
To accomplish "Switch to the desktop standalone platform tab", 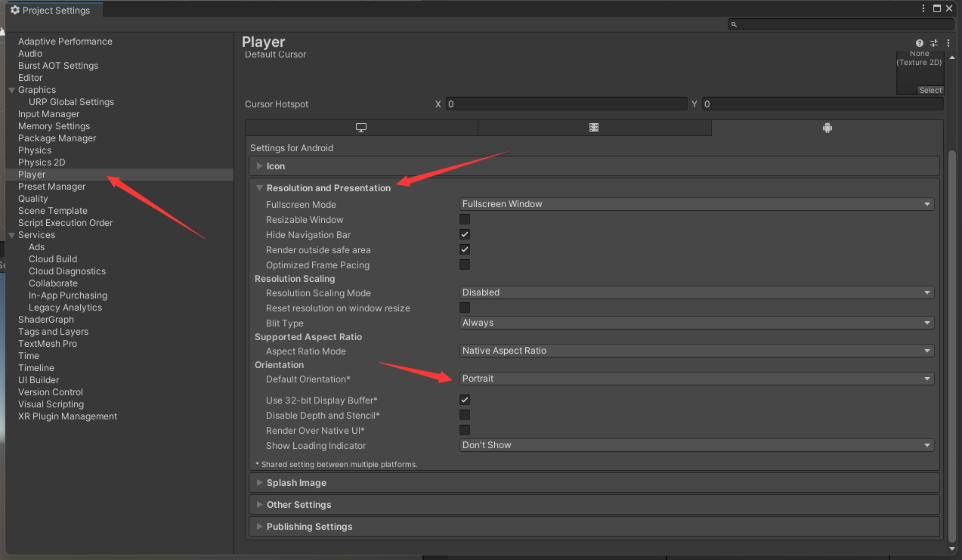I will 361,128.
